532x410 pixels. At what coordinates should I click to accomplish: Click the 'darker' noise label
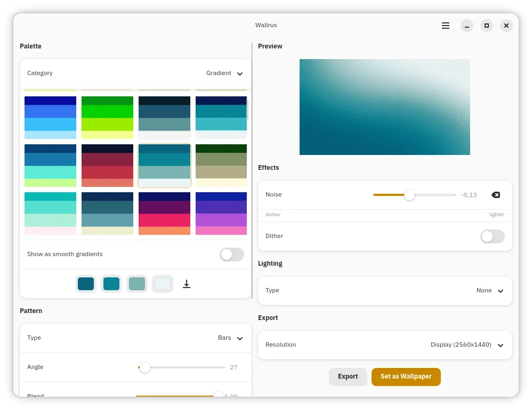[273, 215]
